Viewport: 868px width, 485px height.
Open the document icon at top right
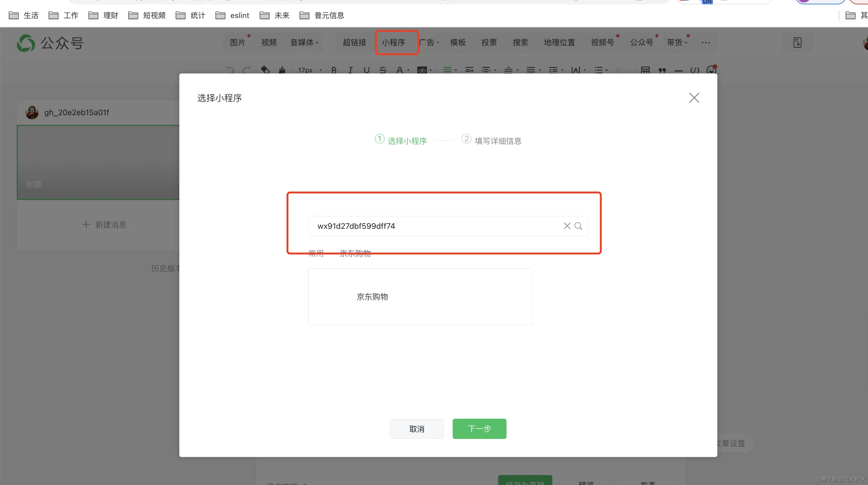(797, 42)
